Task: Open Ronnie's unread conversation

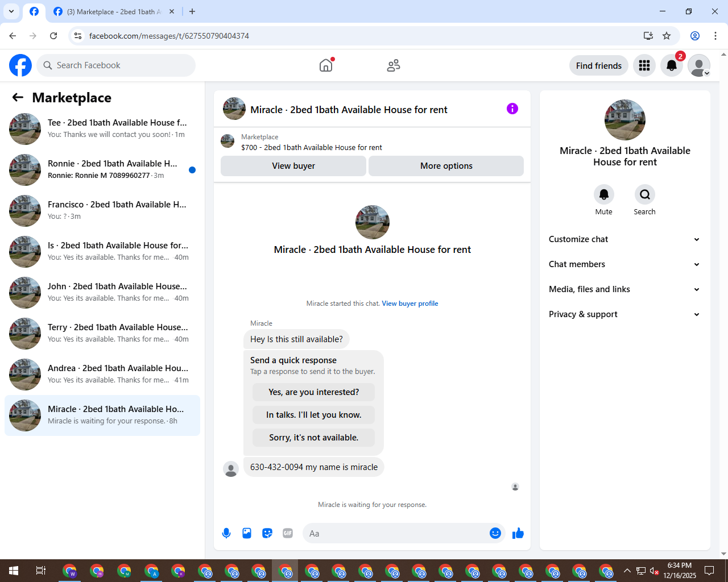Action: point(102,170)
